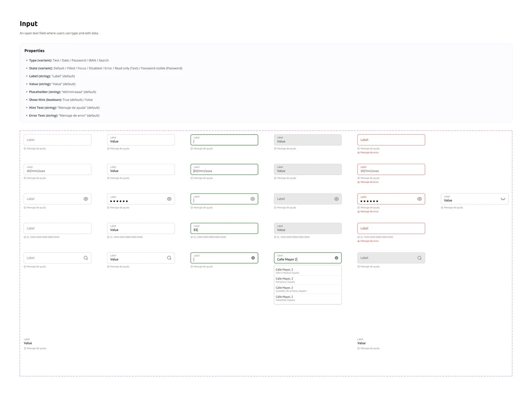Click the red-bordered password field with dots
Viewport: 532px width, 396px height.
point(391,199)
